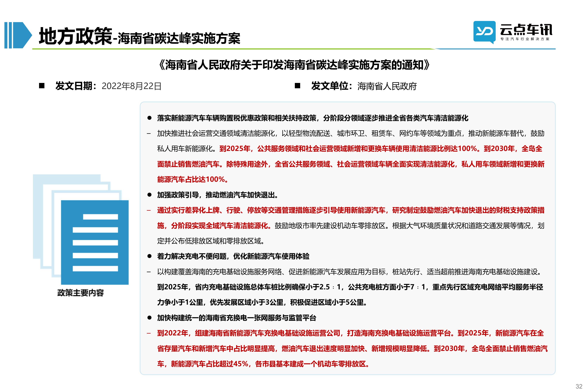The width and height of the screenshot is (588, 392).
Task: Select the text 海南省人民政府 after 发文单位
Action: pyautogui.click(x=387, y=86)
